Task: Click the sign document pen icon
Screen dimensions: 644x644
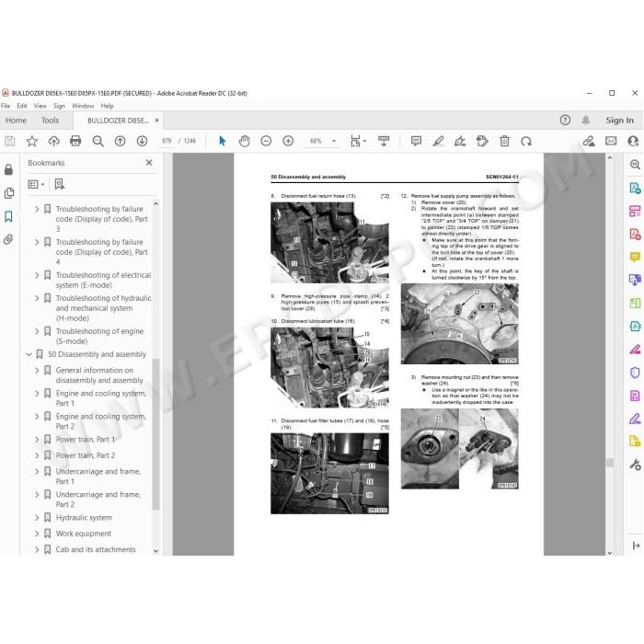Action: 460,142
